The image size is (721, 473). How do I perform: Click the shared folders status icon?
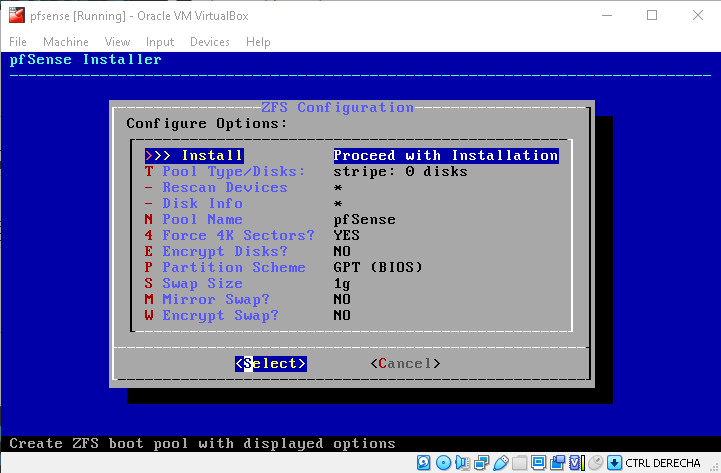point(519,462)
